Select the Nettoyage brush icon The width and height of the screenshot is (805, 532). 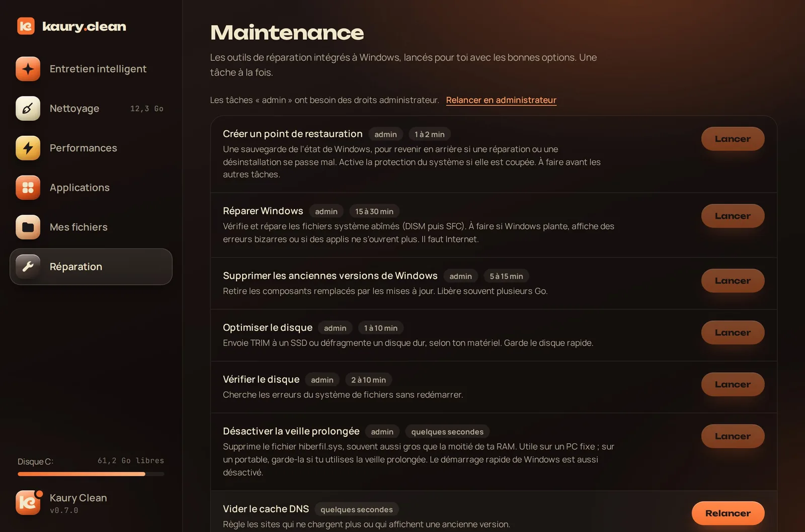click(x=28, y=109)
